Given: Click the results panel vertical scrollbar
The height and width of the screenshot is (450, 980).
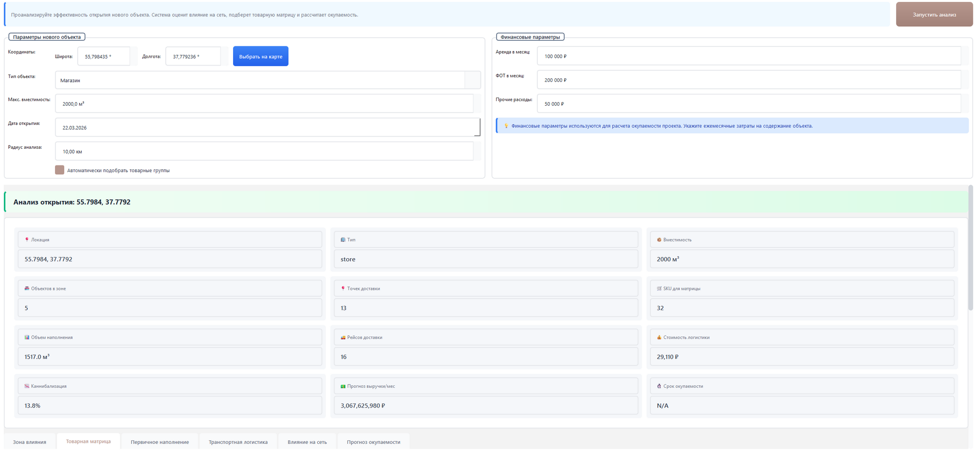Looking at the screenshot, I should coord(970,249).
